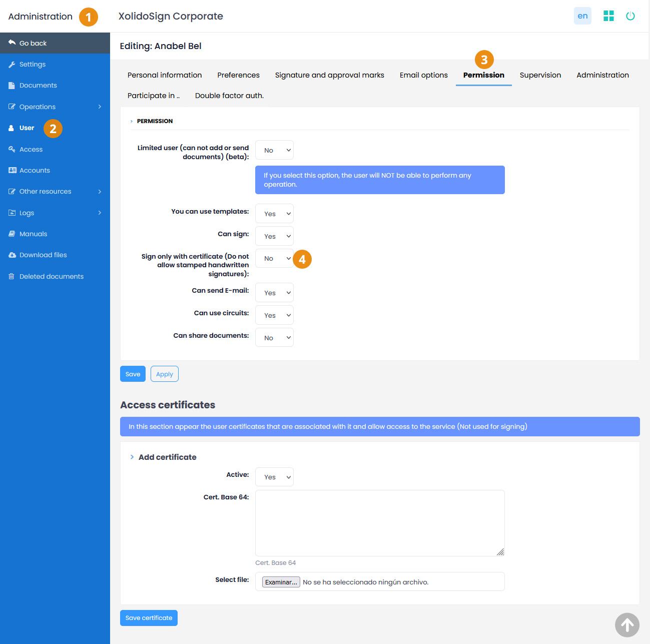Click the Save button
Image resolution: width=650 pixels, height=644 pixels.
[133, 374]
